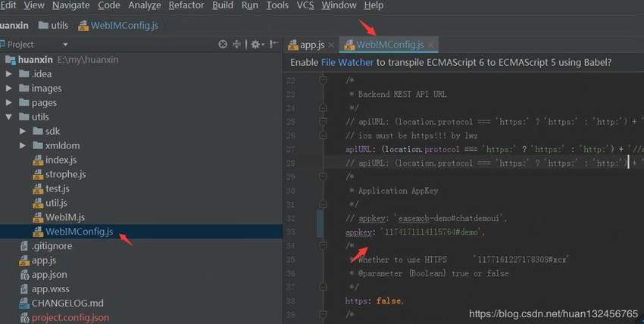This screenshot has width=644, height=324.
Task: Hide the Project tool window
Action: pos(273,45)
